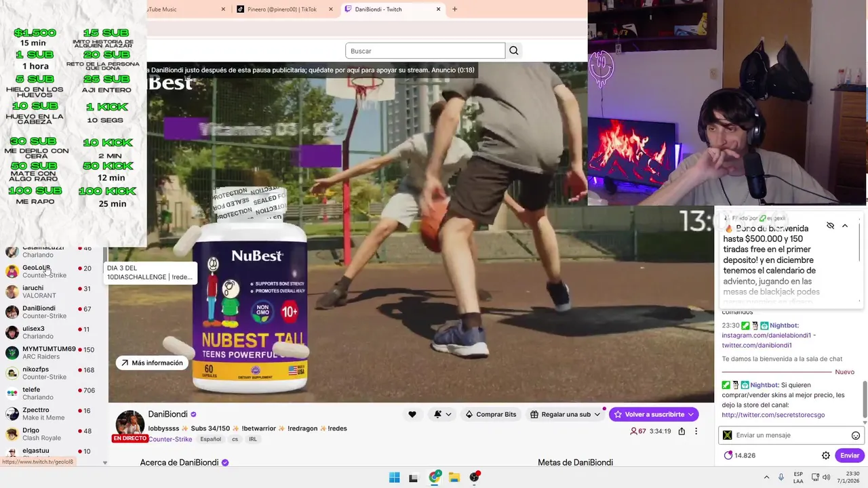
Task: Open taskbar volume control
Action: [x=826, y=477]
